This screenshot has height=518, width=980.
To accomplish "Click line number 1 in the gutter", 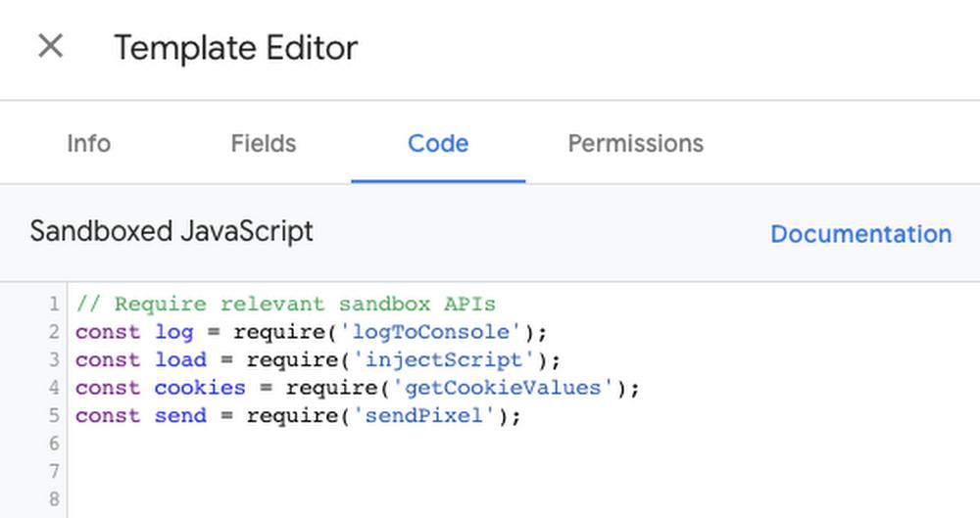I will point(54,305).
